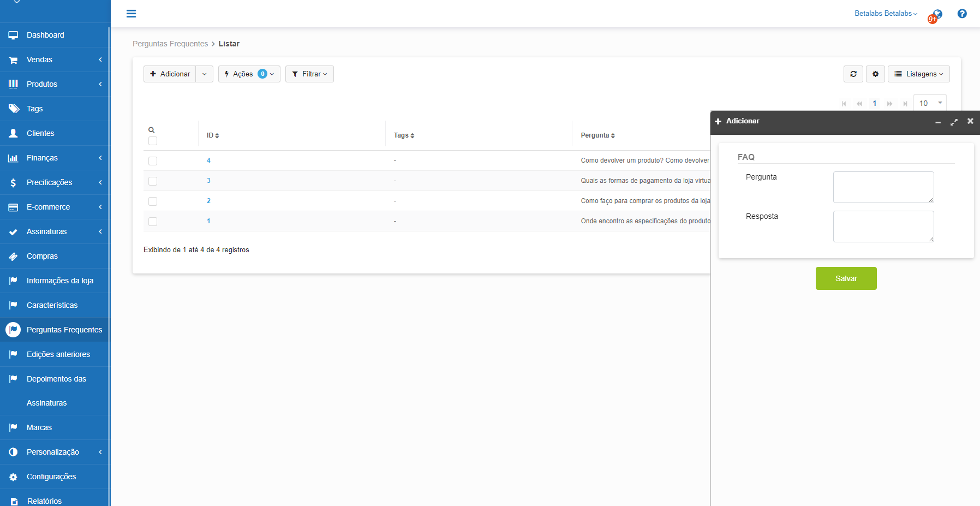
Task: Sort the table by the Pergunta column
Action: click(597, 135)
